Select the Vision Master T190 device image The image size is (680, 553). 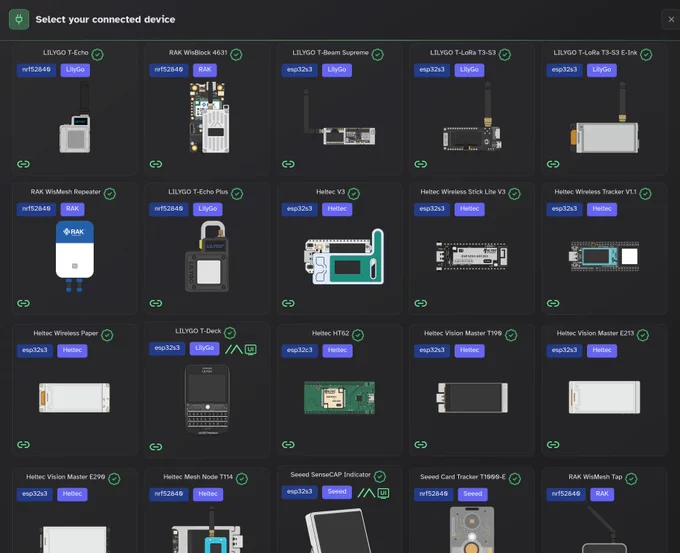472,398
